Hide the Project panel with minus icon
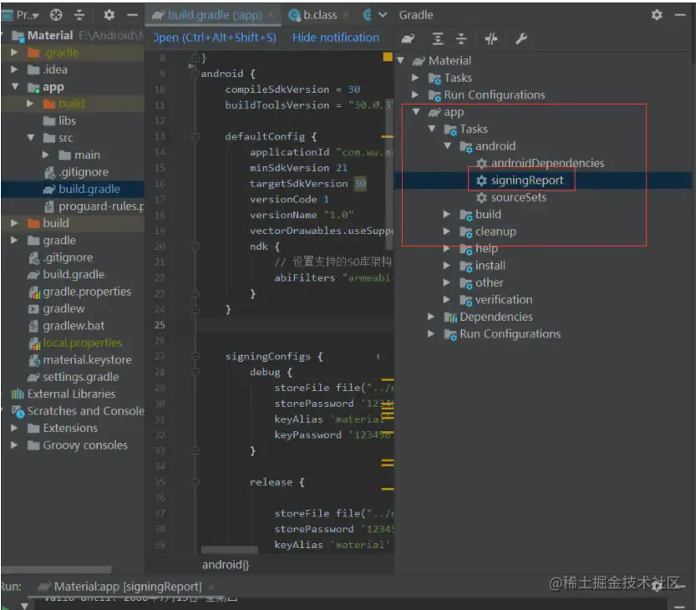The height and width of the screenshot is (610, 700). point(132,15)
